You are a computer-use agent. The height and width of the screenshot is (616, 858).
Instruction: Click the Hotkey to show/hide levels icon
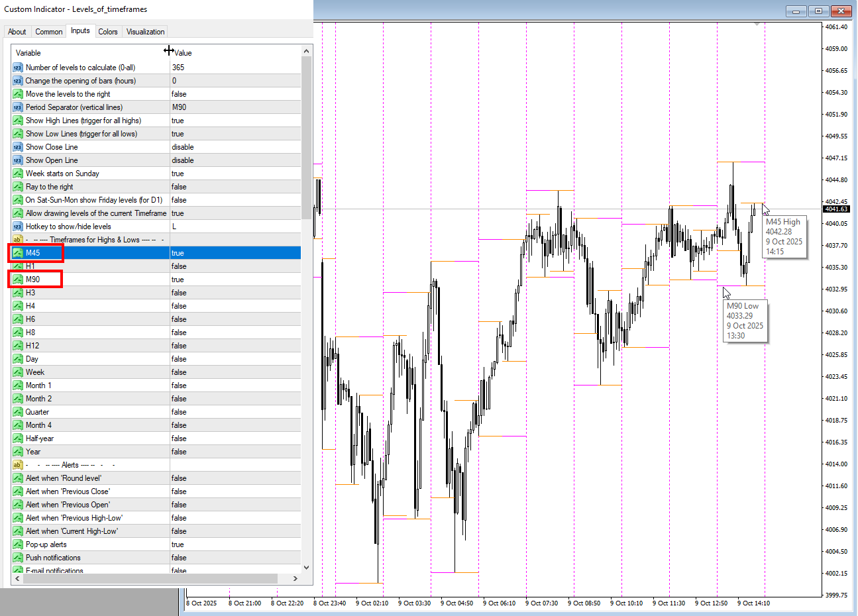18,227
